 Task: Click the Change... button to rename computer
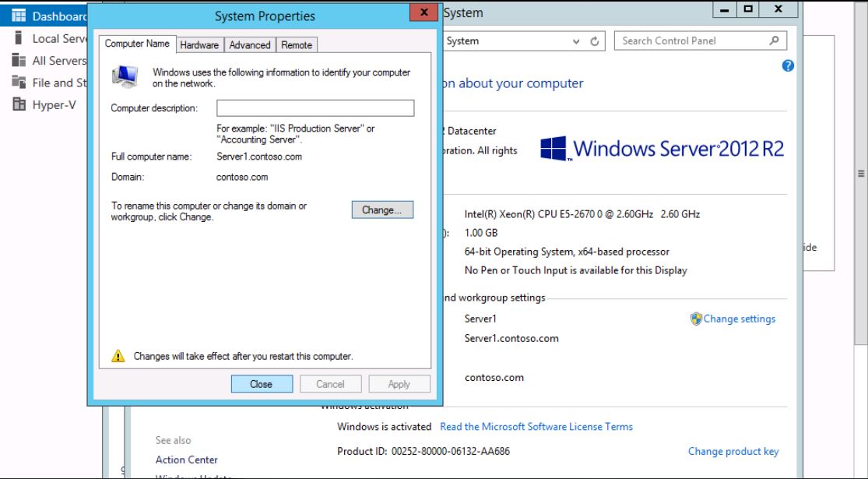tap(382, 210)
